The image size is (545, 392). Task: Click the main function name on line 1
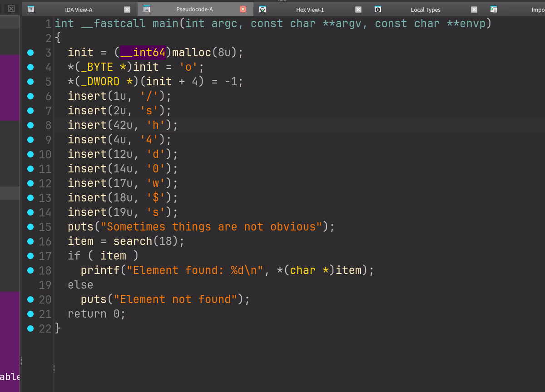click(165, 23)
